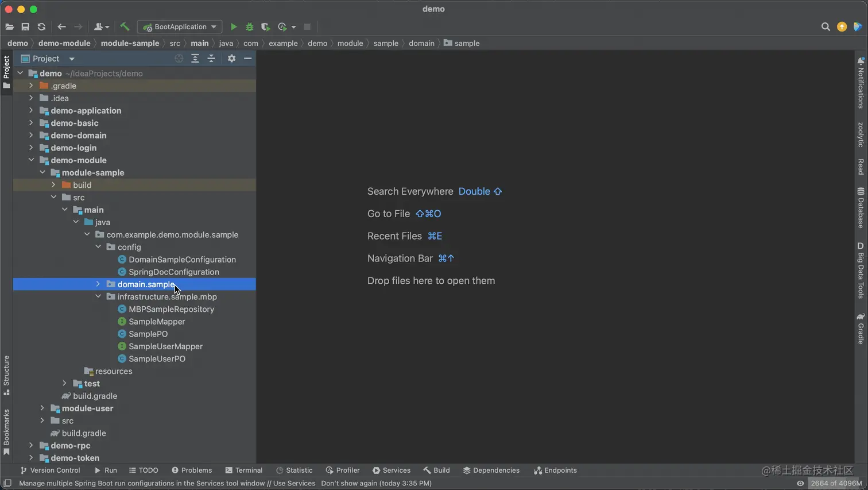Open the Bookmarks tool window
This screenshot has height=490, width=868.
6,433
